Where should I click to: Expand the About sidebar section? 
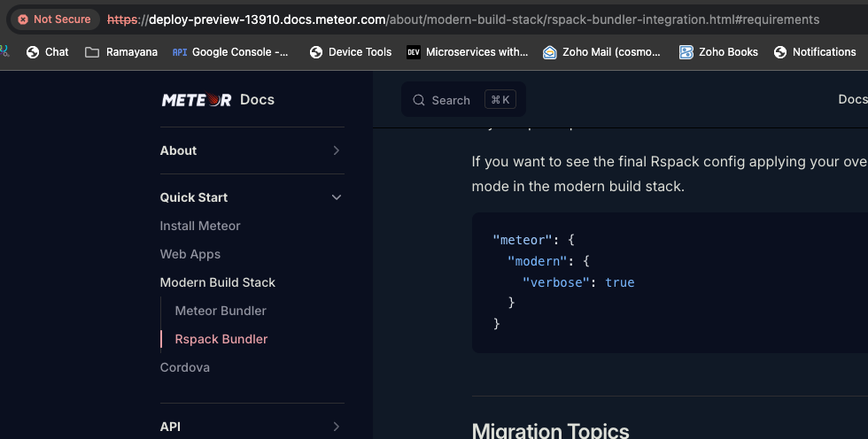(x=252, y=150)
